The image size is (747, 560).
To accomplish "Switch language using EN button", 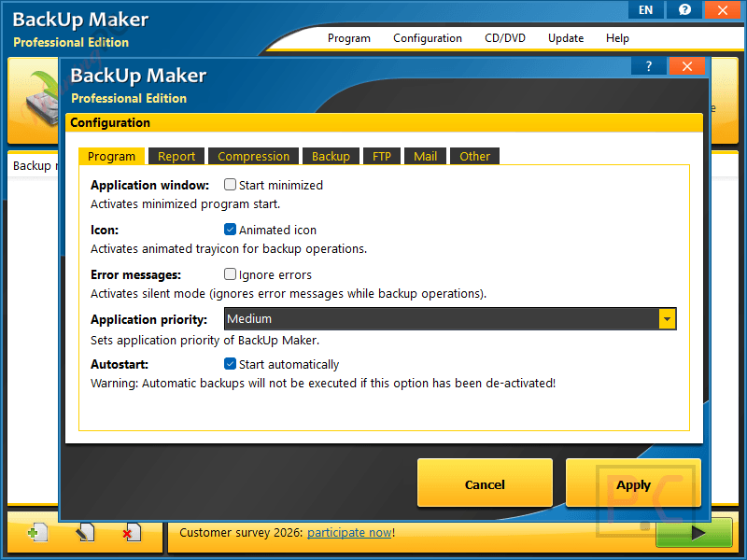I will coord(645,9).
